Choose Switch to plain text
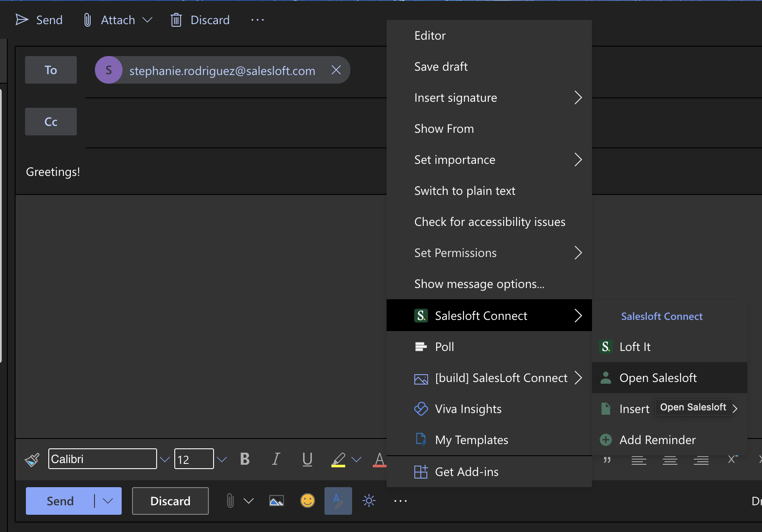This screenshot has height=532, width=762. pyautogui.click(x=465, y=191)
